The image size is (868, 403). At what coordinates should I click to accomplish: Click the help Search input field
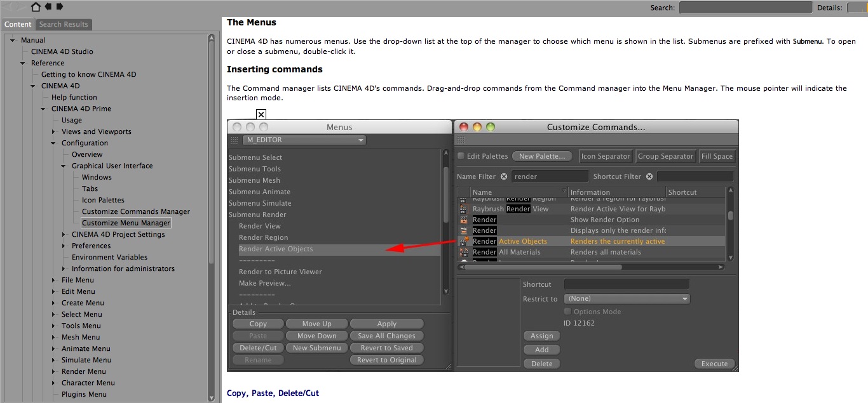tap(745, 8)
